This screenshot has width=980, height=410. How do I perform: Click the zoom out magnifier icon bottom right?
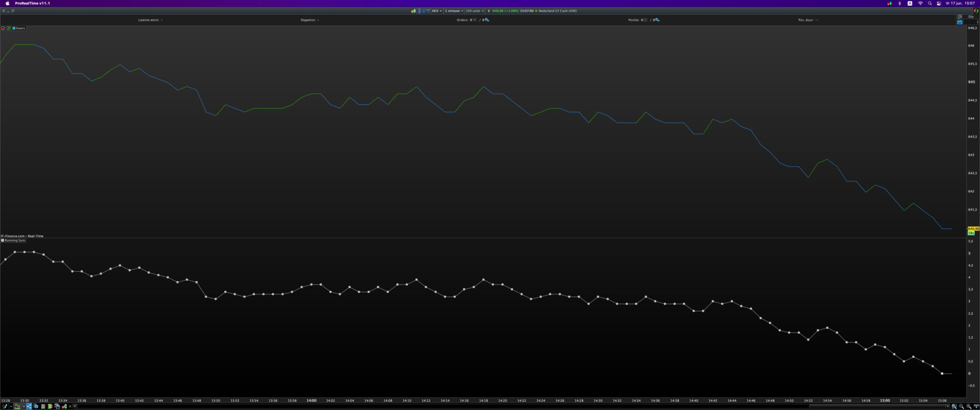(961, 407)
